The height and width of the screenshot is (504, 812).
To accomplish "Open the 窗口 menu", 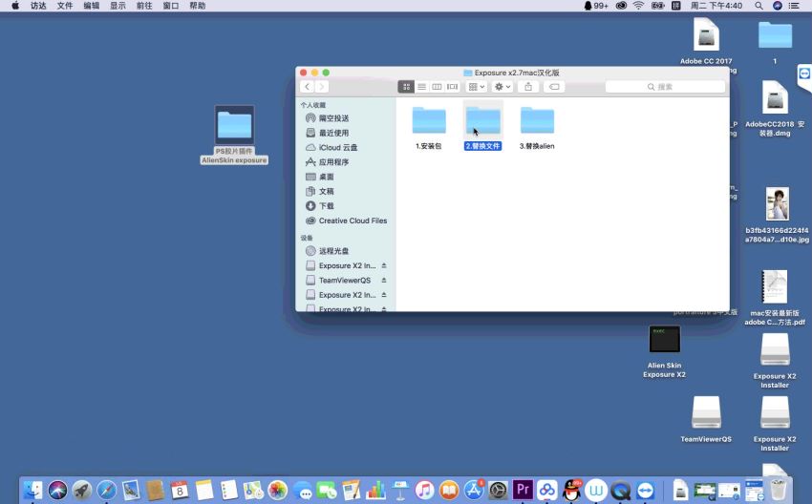I will tap(170, 6).
